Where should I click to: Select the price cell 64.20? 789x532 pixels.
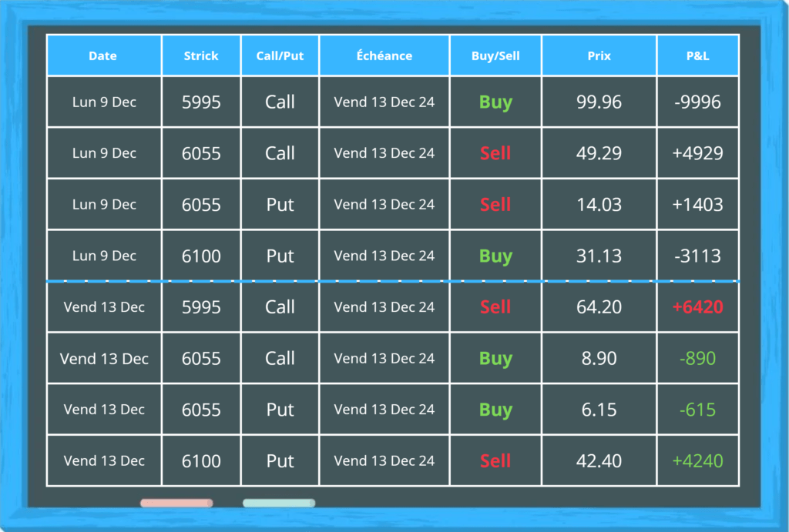[x=599, y=306]
